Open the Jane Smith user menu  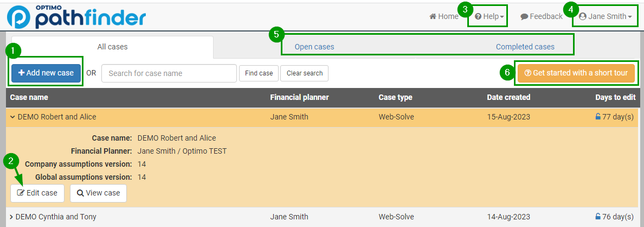coord(605,16)
